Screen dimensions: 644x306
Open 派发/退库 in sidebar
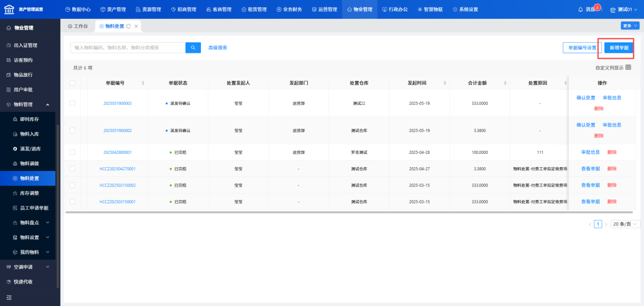pos(30,149)
